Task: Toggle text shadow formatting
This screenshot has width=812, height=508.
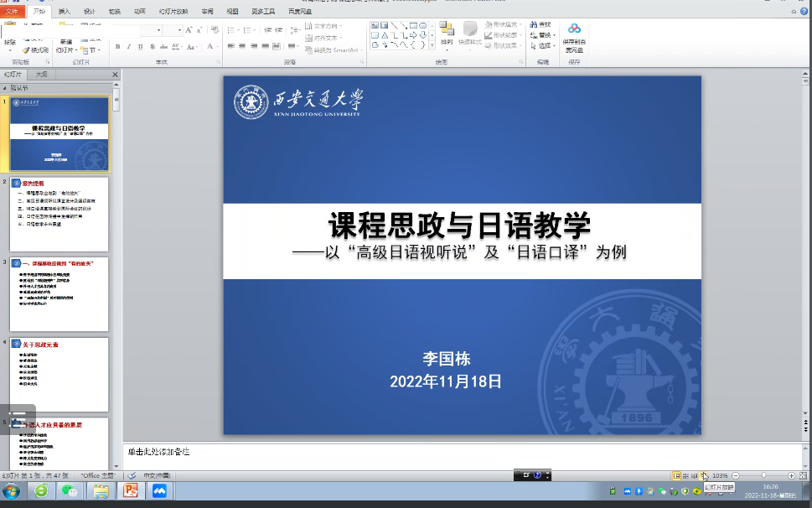Action: click(151, 47)
